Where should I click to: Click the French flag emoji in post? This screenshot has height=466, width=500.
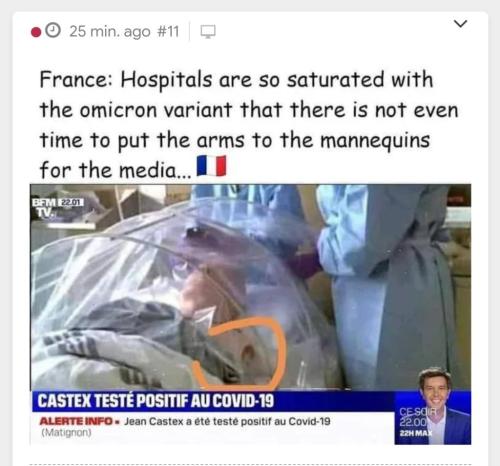point(211,166)
